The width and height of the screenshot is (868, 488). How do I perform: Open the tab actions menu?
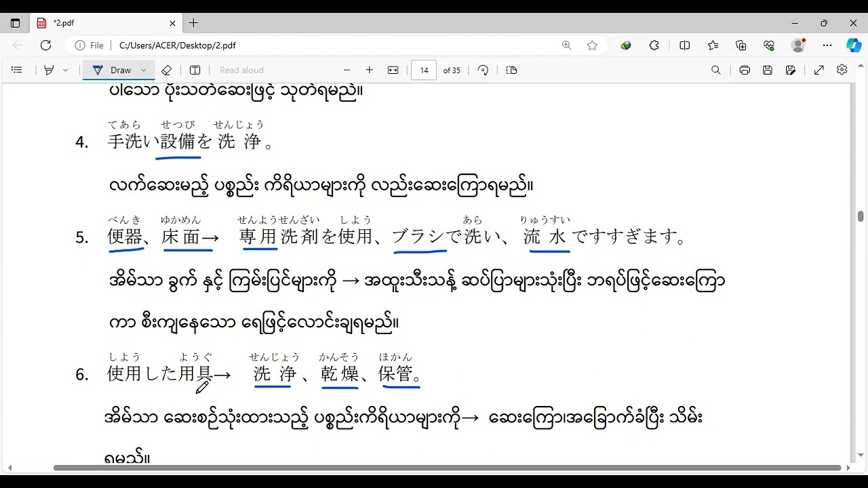[x=15, y=23]
